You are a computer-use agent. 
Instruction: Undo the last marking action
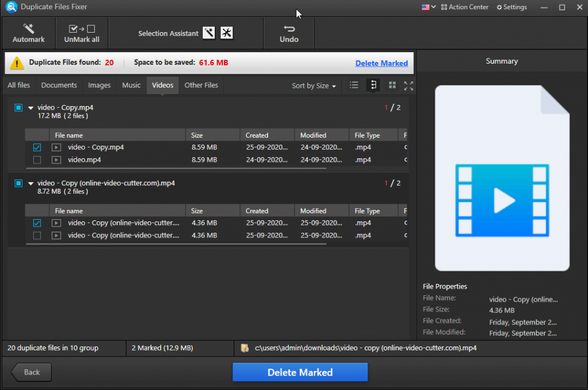pos(289,33)
